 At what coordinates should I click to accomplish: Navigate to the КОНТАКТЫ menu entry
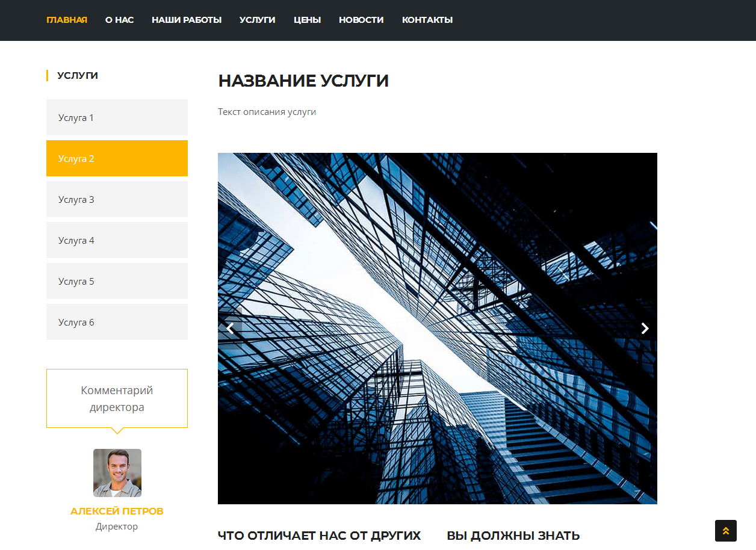[x=427, y=19]
